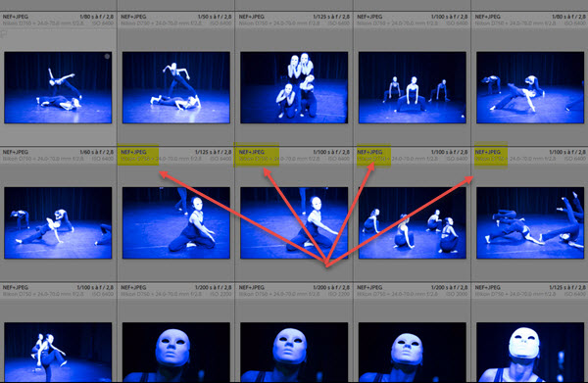Select the kneeling masked dancer photo at 1/125 s
Viewport: 588px width, 383px height.
point(176,222)
